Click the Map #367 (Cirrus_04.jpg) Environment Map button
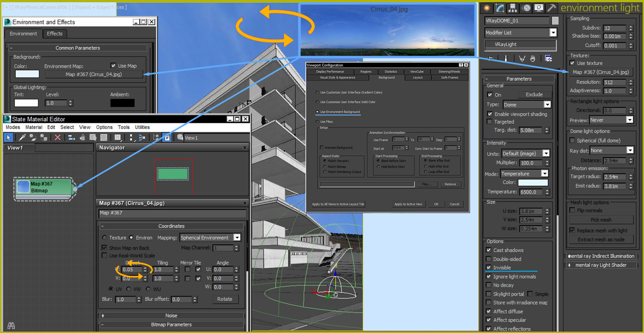The height and width of the screenshot is (333, 644). (x=94, y=74)
